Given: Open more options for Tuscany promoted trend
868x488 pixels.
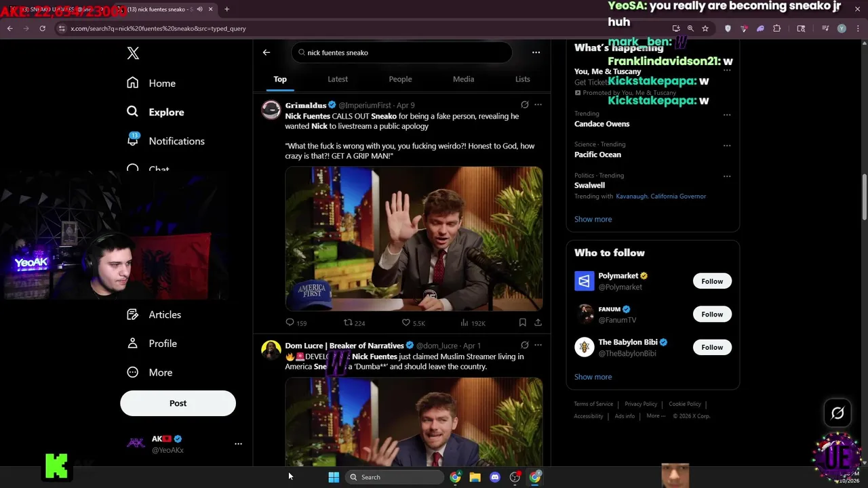Looking at the screenshot, I should [727, 70].
